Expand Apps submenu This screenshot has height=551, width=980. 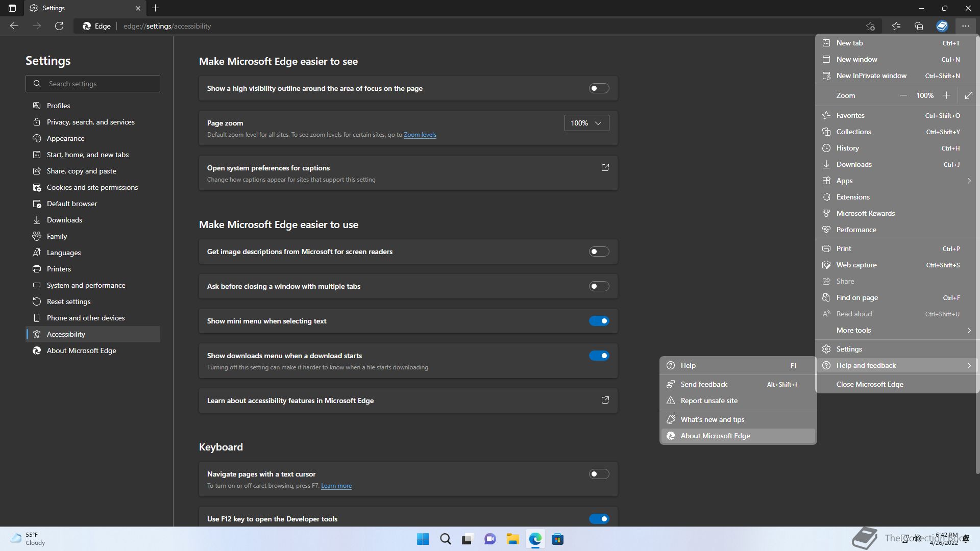[x=896, y=181]
